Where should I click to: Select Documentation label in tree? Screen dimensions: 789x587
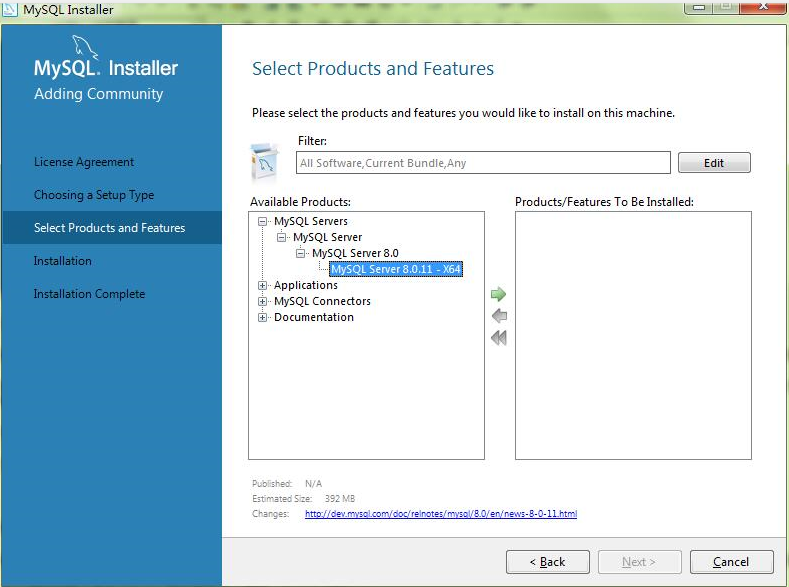[x=313, y=317]
